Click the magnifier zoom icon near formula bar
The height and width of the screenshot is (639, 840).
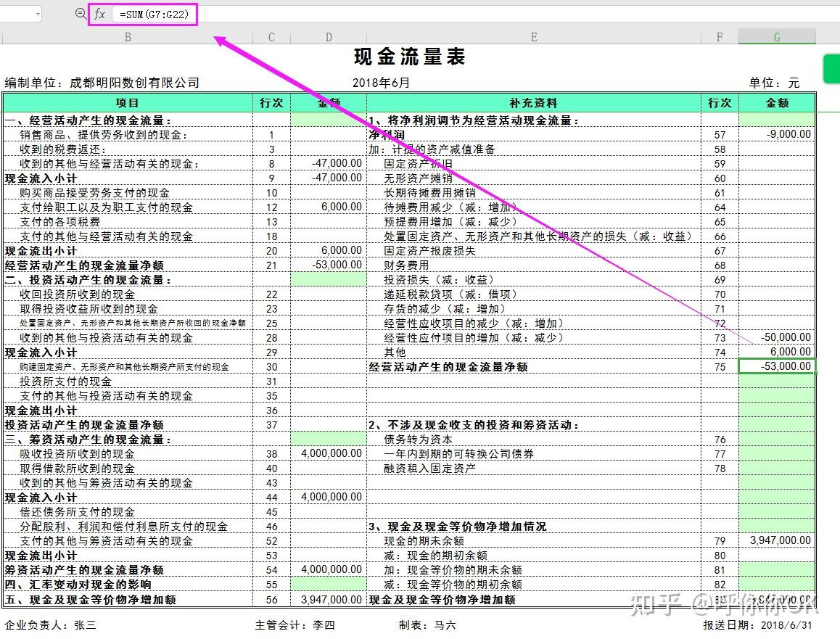click(x=80, y=14)
